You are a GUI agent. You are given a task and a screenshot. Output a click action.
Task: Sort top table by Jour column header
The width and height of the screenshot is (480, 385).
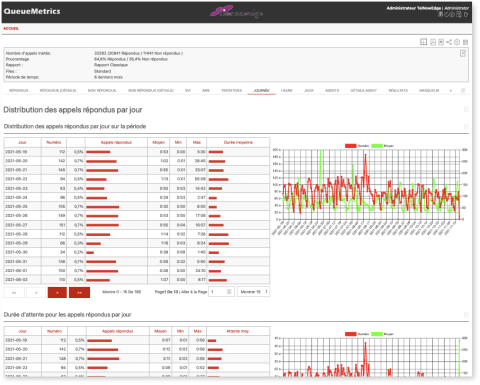(x=22, y=142)
